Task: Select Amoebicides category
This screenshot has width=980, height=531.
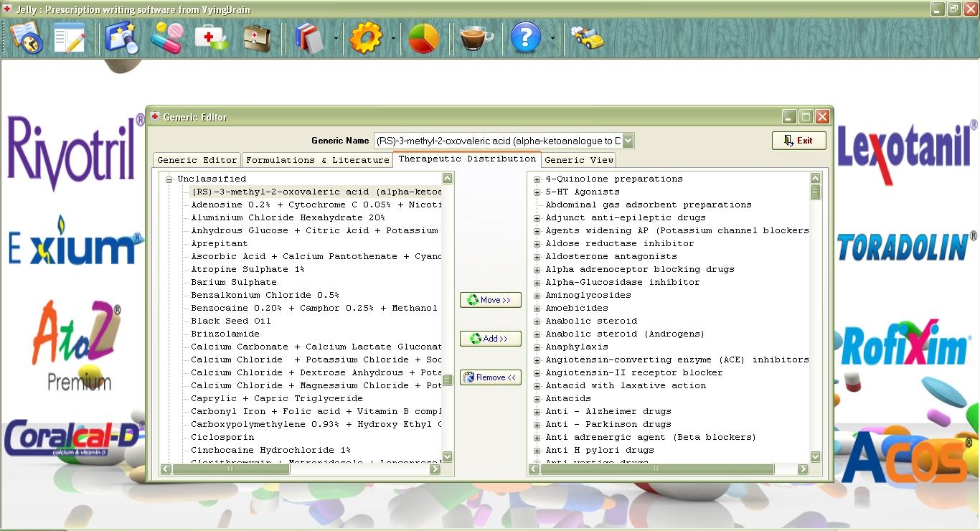Action: 577,308
